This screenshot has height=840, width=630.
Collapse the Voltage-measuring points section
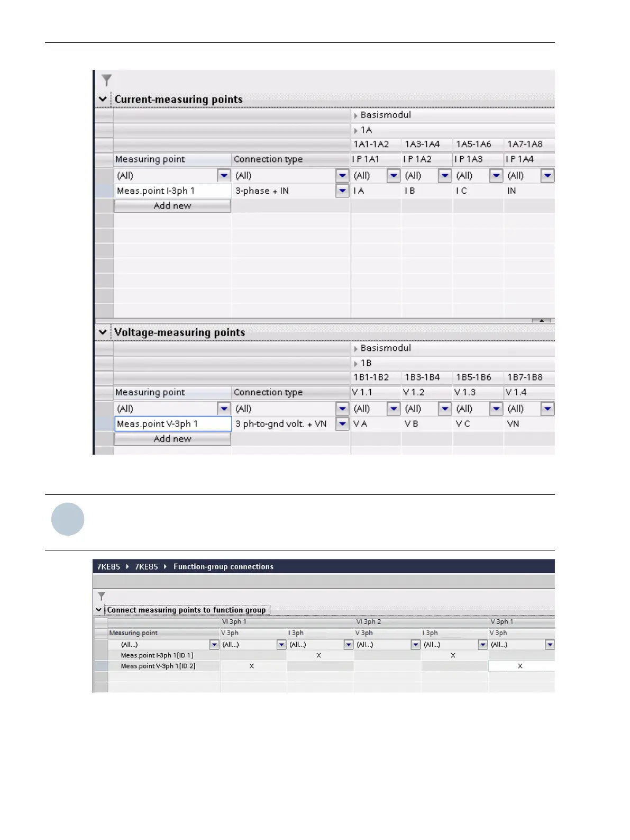[103, 332]
